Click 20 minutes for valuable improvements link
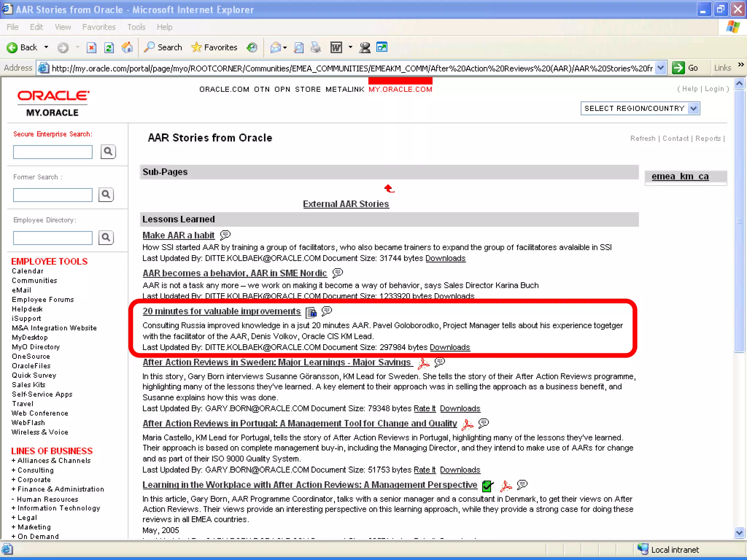The height and width of the screenshot is (560, 747). pyautogui.click(x=221, y=311)
